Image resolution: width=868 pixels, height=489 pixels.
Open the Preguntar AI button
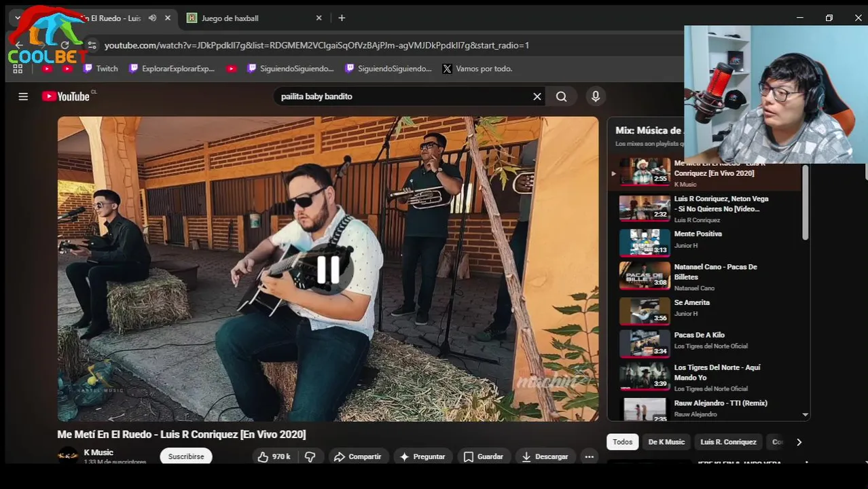pos(422,456)
